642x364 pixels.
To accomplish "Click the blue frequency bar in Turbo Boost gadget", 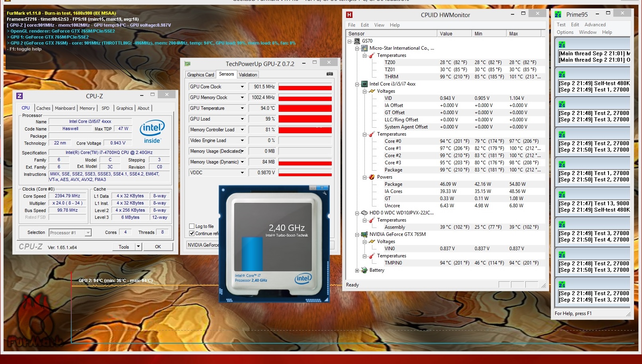I will tap(252, 253).
